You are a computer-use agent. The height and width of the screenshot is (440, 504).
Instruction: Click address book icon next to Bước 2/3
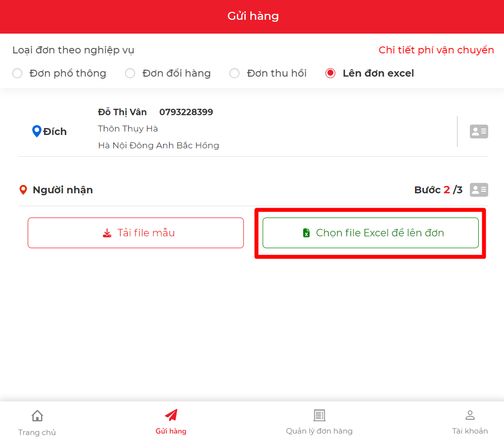(479, 190)
